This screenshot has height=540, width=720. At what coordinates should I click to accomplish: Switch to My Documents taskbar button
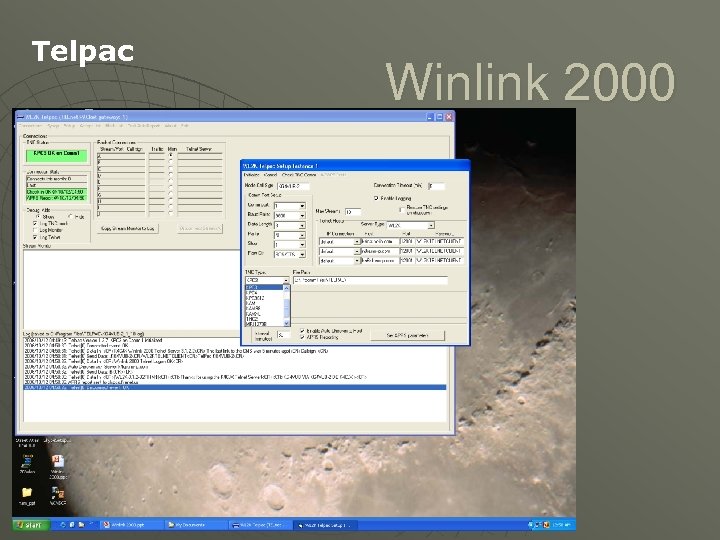click(197, 525)
